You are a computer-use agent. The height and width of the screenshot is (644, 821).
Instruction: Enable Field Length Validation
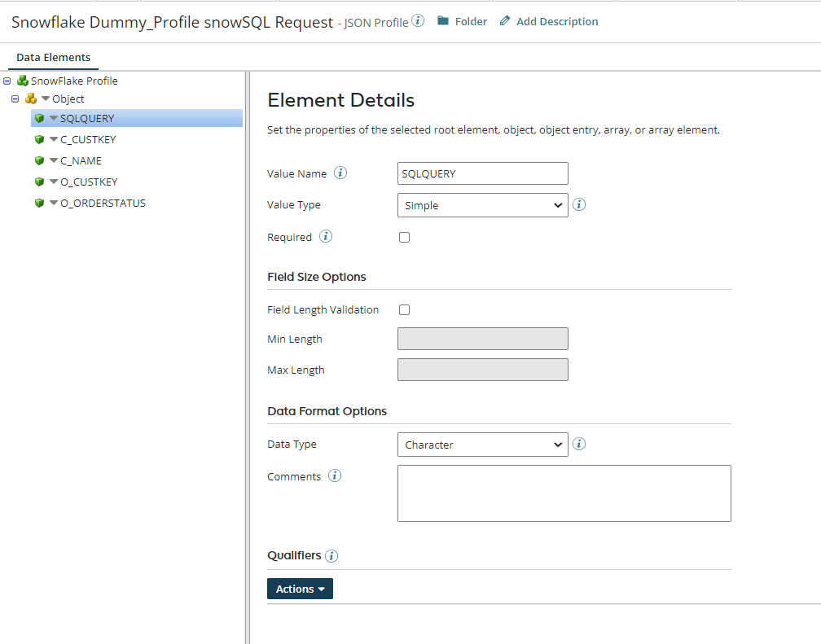[404, 309]
